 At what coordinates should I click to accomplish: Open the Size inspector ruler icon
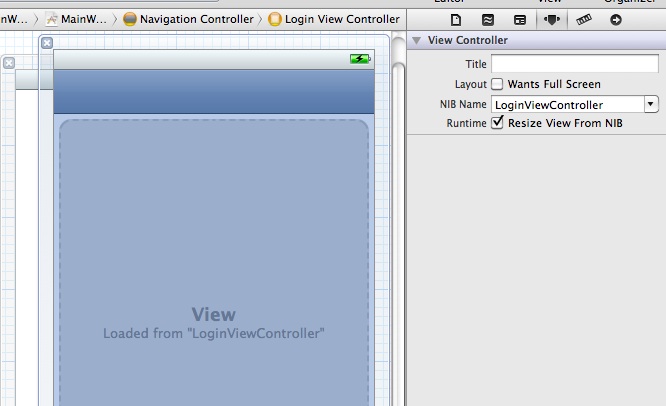(x=584, y=19)
